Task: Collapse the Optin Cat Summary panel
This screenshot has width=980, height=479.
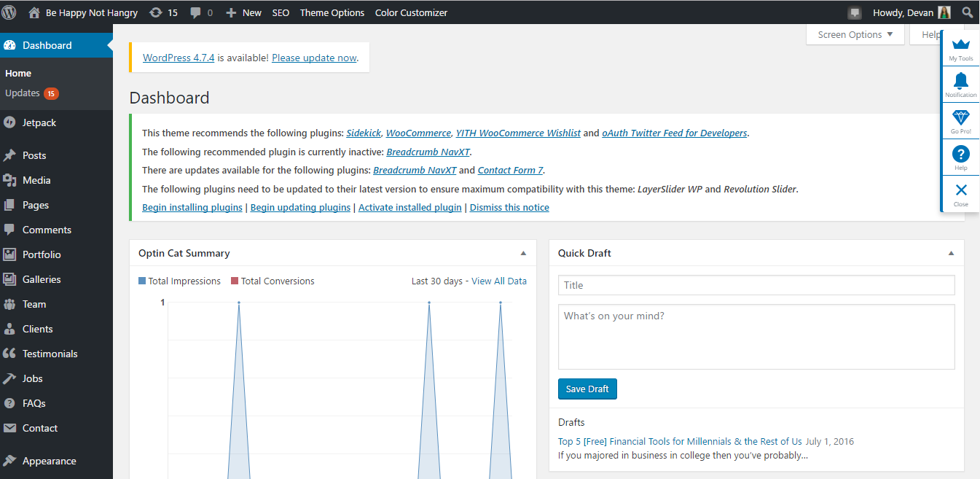Action: tap(523, 253)
